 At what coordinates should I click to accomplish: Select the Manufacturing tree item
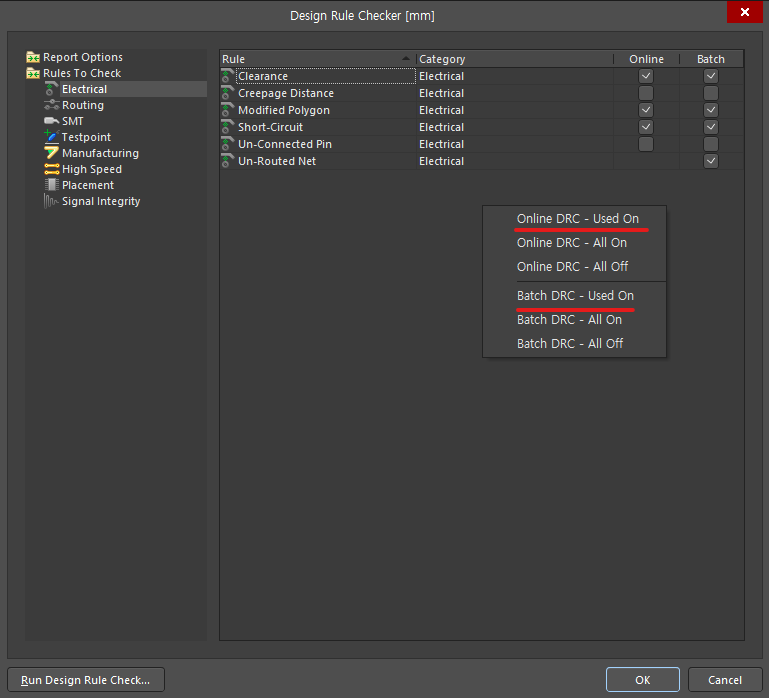[x=101, y=153]
